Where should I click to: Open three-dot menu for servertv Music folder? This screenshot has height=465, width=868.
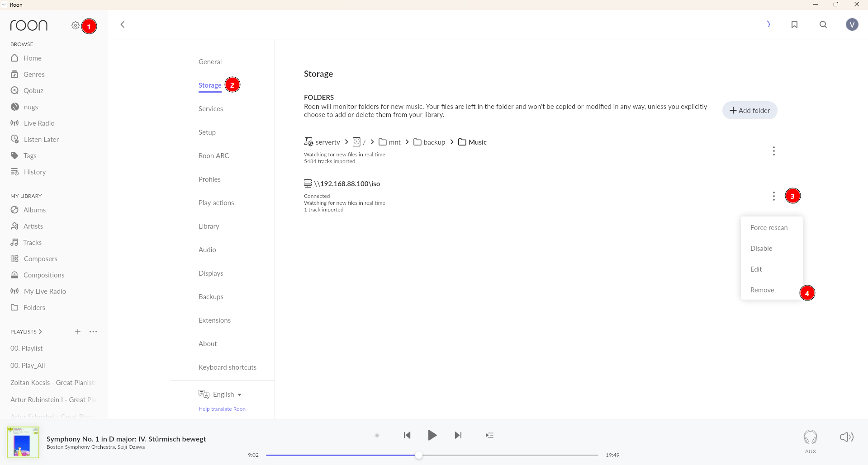click(774, 151)
